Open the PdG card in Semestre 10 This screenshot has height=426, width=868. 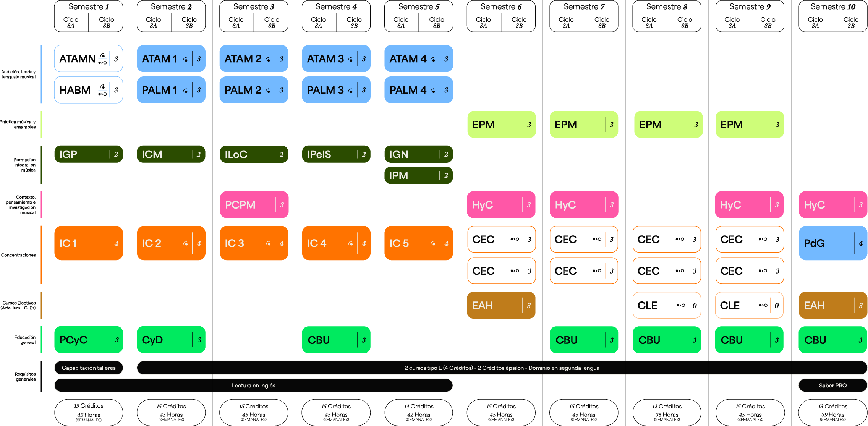(x=833, y=243)
